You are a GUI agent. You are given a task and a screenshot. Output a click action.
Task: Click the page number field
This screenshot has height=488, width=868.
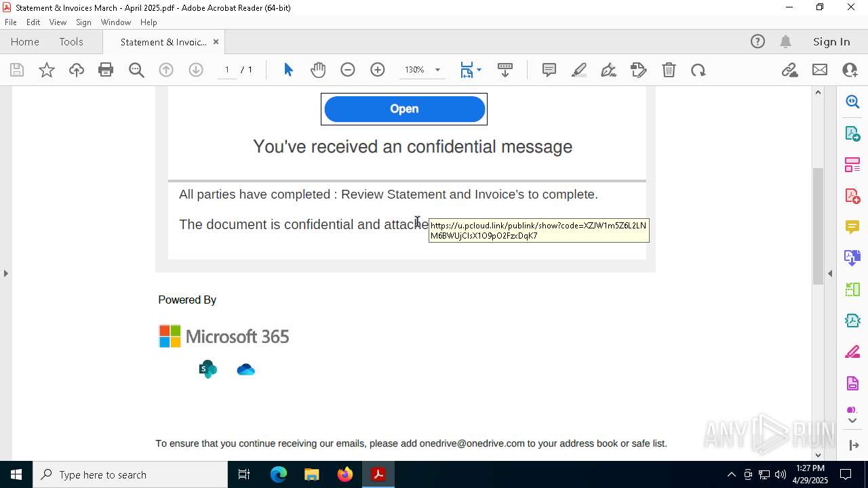point(226,70)
